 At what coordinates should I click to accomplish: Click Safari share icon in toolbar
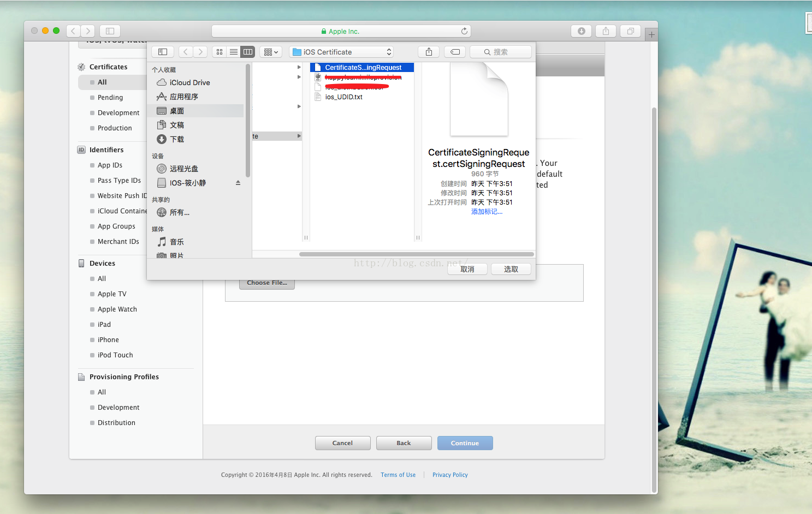pyautogui.click(x=606, y=31)
